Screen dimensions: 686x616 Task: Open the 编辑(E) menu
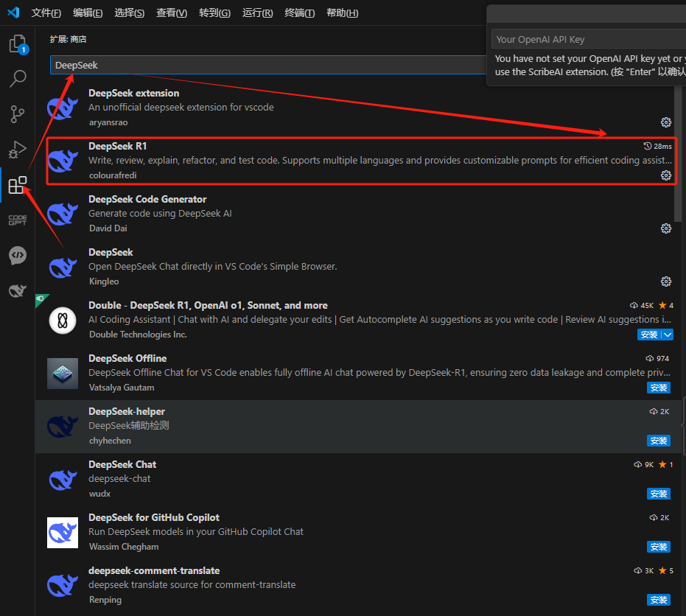[x=88, y=13]
